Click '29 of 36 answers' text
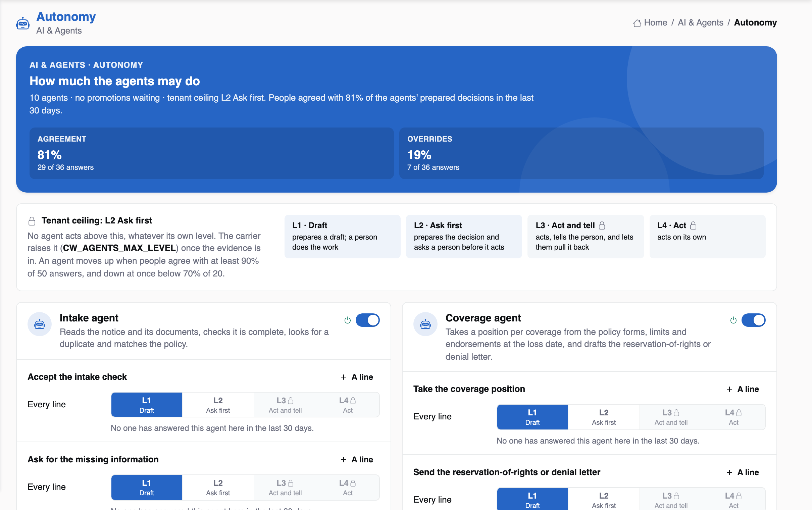 coord(65,168)
